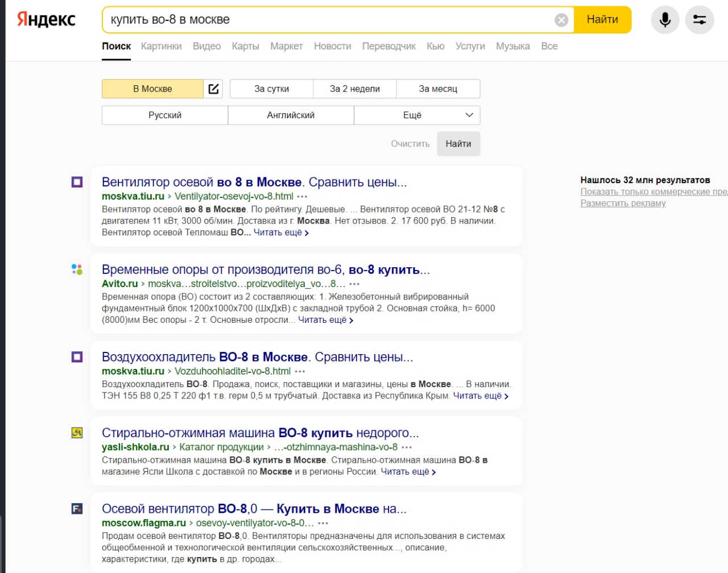This screenshot has height=573, width=728.
Task: Expand Читать ещё for Воздухоохладитель snippet
Action: (481, 396)
